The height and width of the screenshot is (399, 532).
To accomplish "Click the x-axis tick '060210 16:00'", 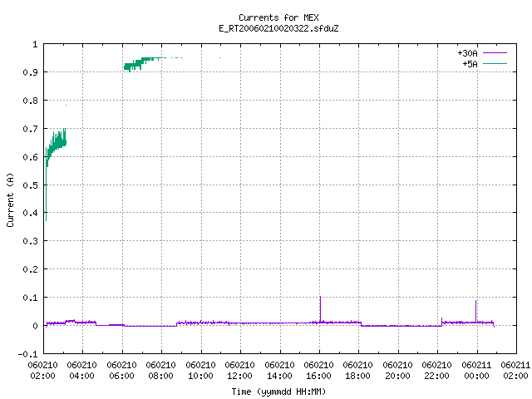I will (x=318, y=371).
